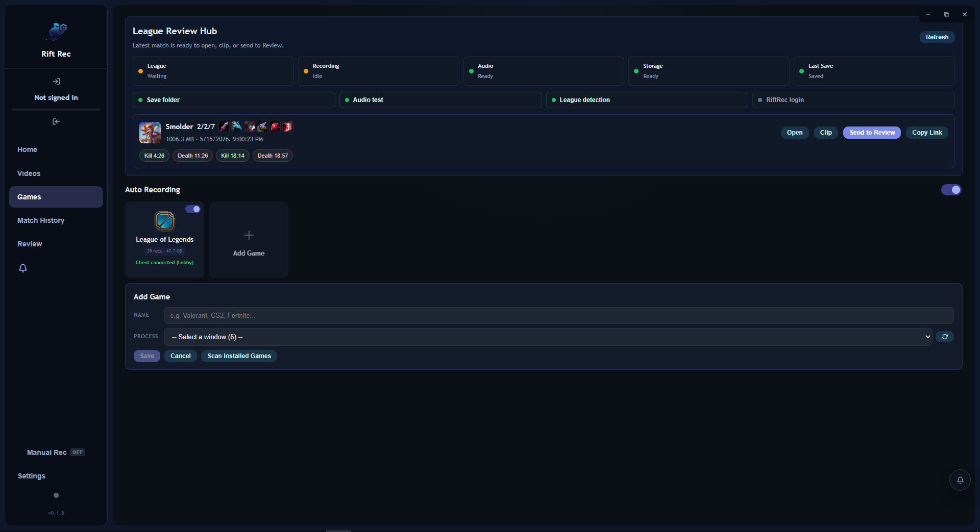Click the Last Save status card

click(874, 71)
